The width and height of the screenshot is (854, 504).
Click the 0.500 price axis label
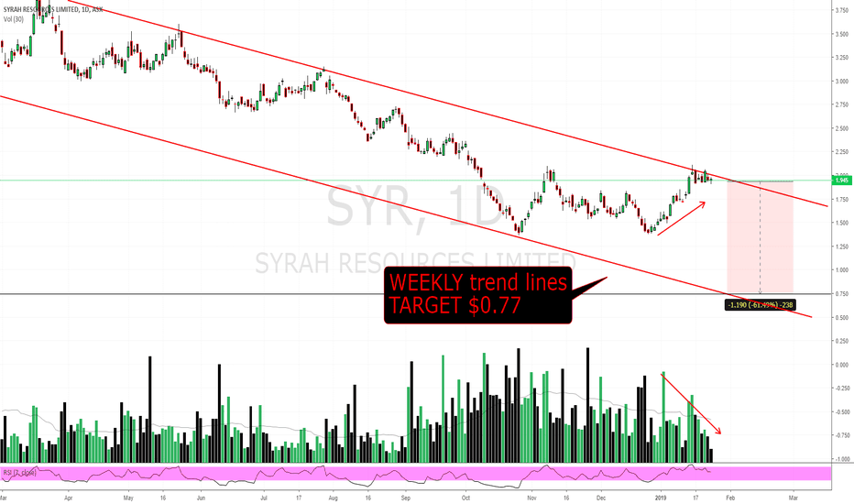tap(841, 318)
